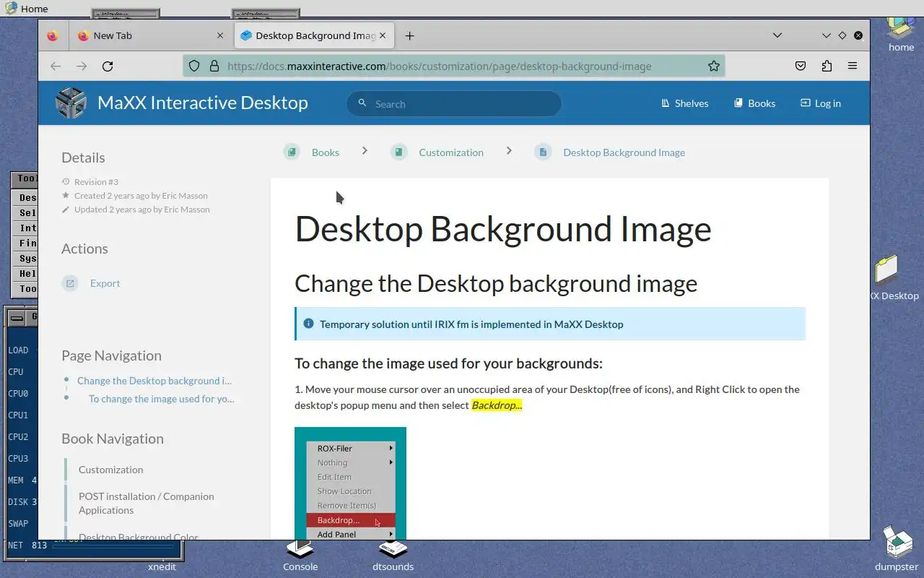The image size is (924, 578).
Task: Open the Extensions puzzle icon
Action: (827, 66)
